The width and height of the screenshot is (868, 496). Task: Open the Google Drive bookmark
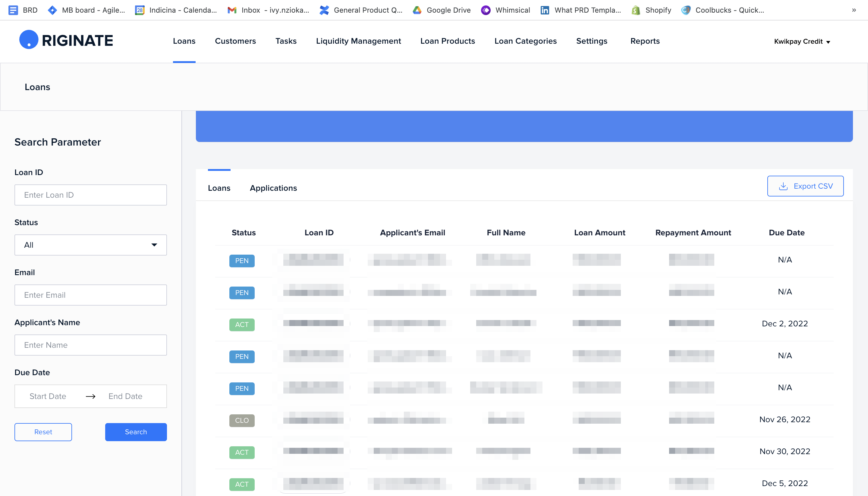pyautogui.click(x=442, y=10)
